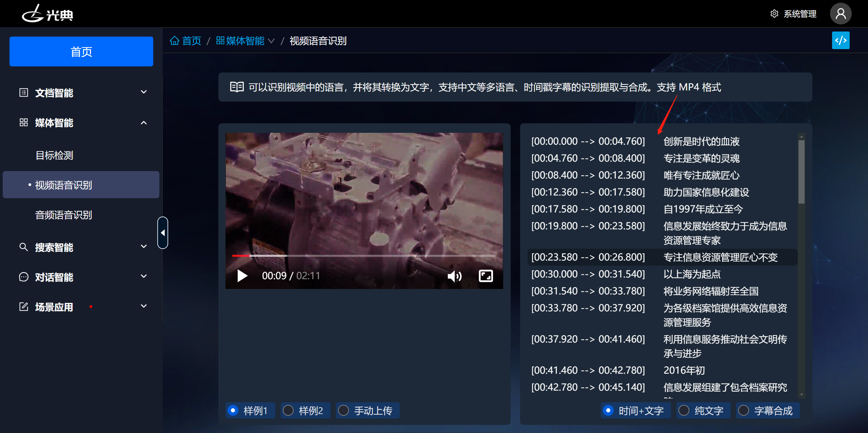Image resolution: width=868 pixels, height=433 pixels.
Task: Enter video fullscreen mode
Action: pos(486,276)
